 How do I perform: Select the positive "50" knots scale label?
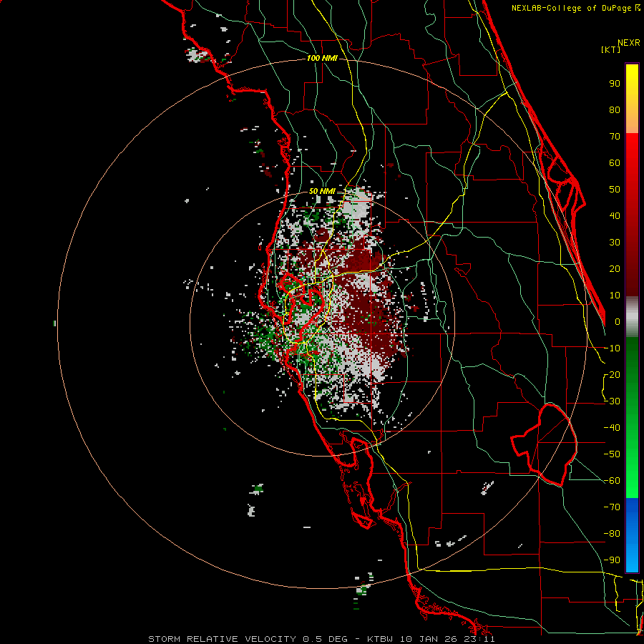[615, 190]
